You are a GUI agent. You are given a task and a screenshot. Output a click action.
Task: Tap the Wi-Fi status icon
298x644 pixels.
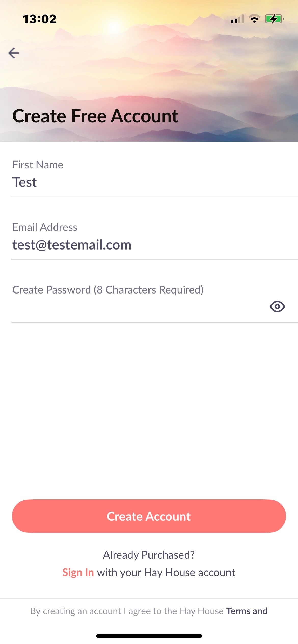[254, 19]
